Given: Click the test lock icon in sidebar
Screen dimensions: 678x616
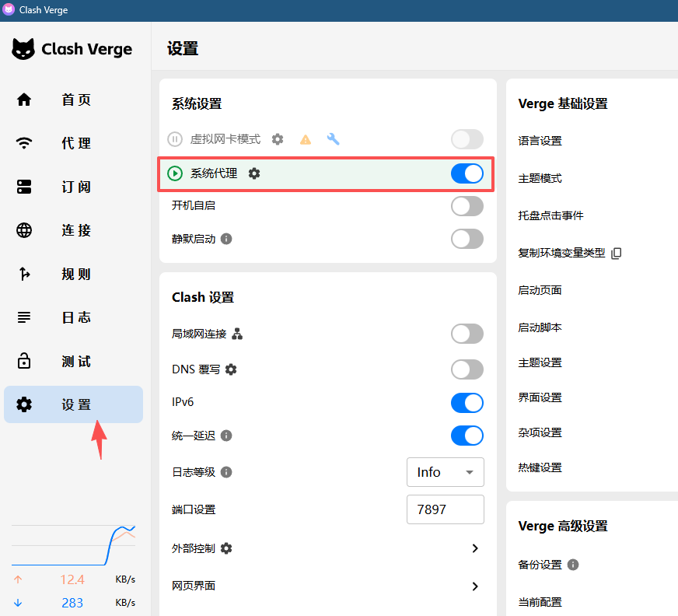Looking at the screenshot, I should pyautogui.click(x=24, y=361).
